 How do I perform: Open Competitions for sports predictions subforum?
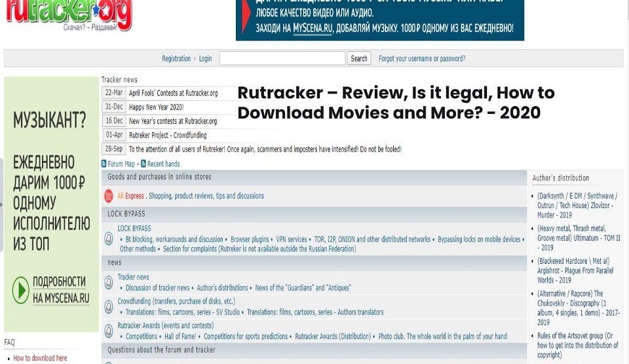(x=246, y=337)
